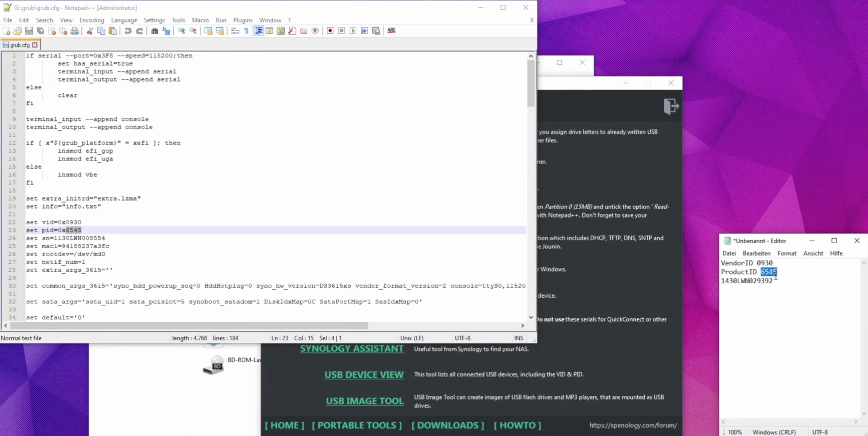Click the Print toolbar icon
Screen dimensions: 868x436
[75, 31]
